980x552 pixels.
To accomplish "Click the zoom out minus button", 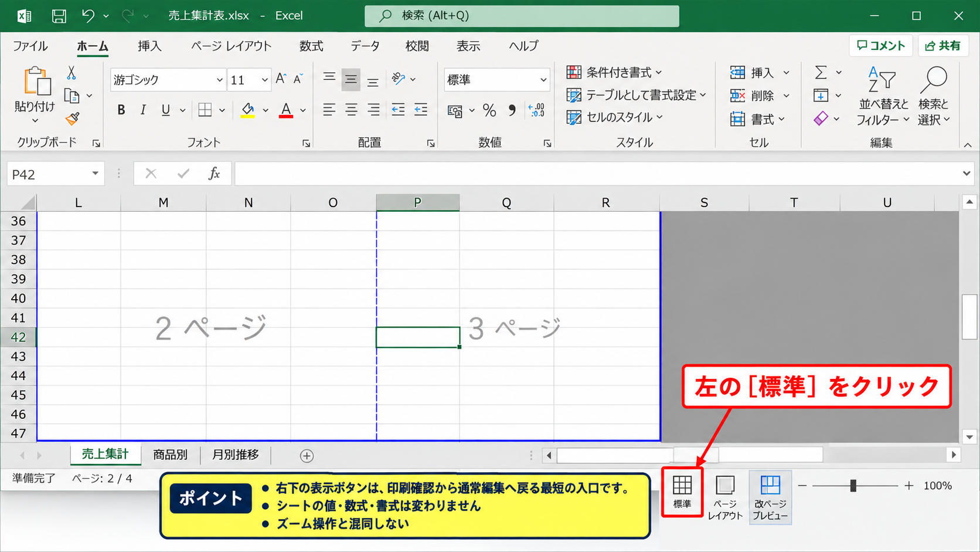I will pos(802,486).
